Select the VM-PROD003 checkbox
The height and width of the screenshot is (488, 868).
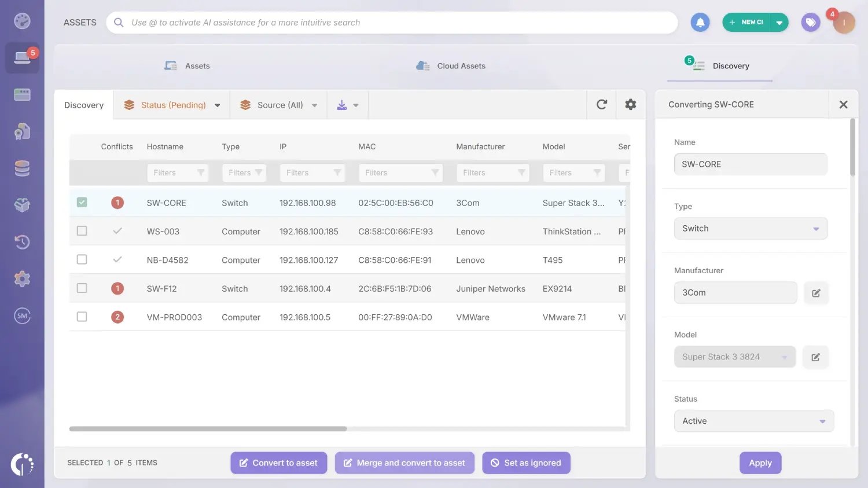click(x=82, y=317)
